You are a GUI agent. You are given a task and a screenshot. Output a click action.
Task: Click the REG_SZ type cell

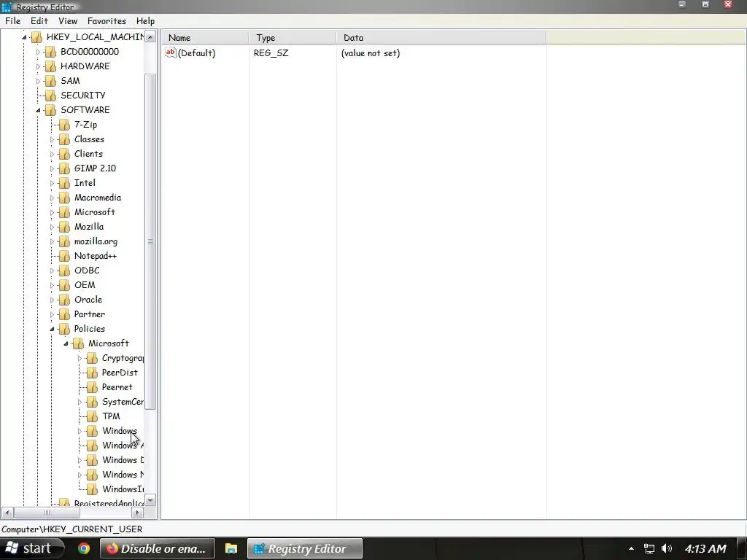click(x=271, y=52)
